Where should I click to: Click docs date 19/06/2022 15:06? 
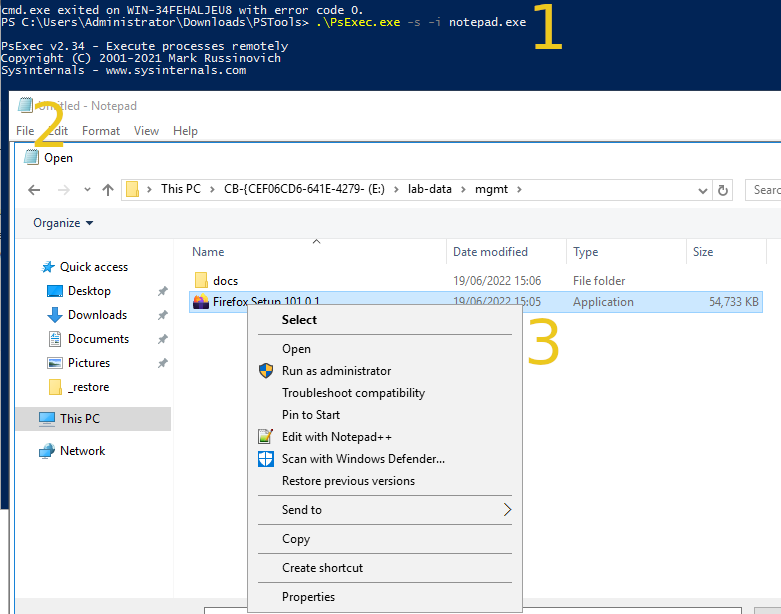(x=497, y=281)
